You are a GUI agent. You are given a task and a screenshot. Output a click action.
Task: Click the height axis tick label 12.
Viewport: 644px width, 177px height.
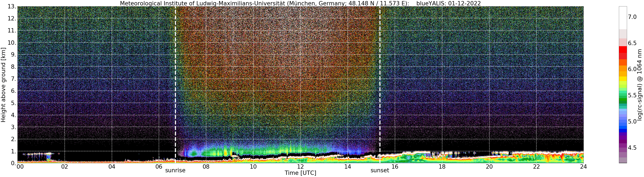(12, 18)
